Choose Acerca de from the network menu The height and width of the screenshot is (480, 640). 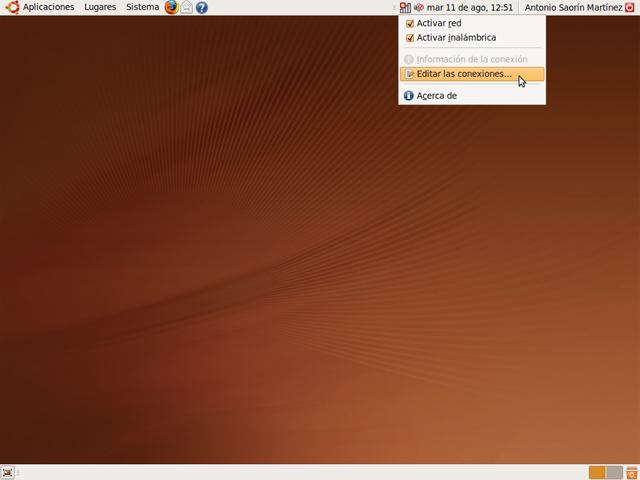click(436, 96)
